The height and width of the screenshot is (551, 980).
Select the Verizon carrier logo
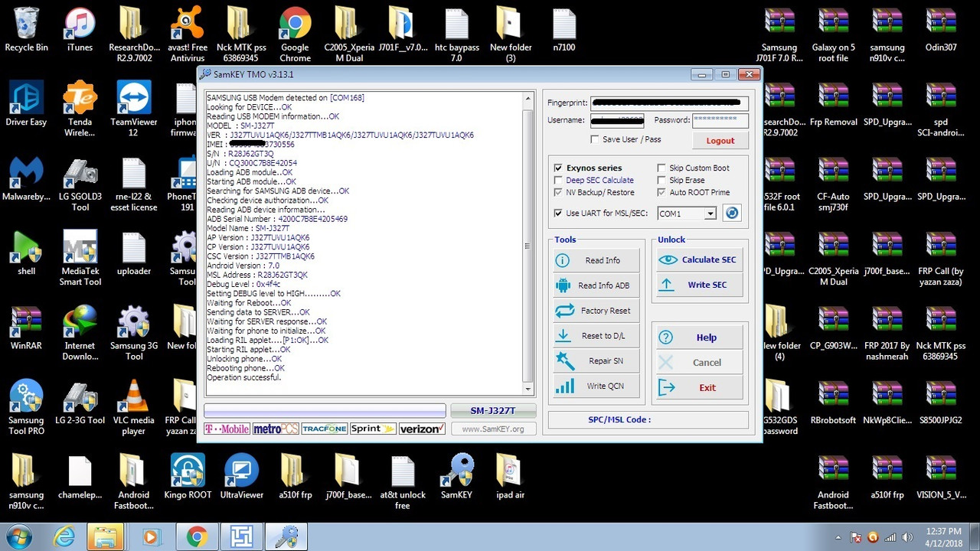coord(422,429)
